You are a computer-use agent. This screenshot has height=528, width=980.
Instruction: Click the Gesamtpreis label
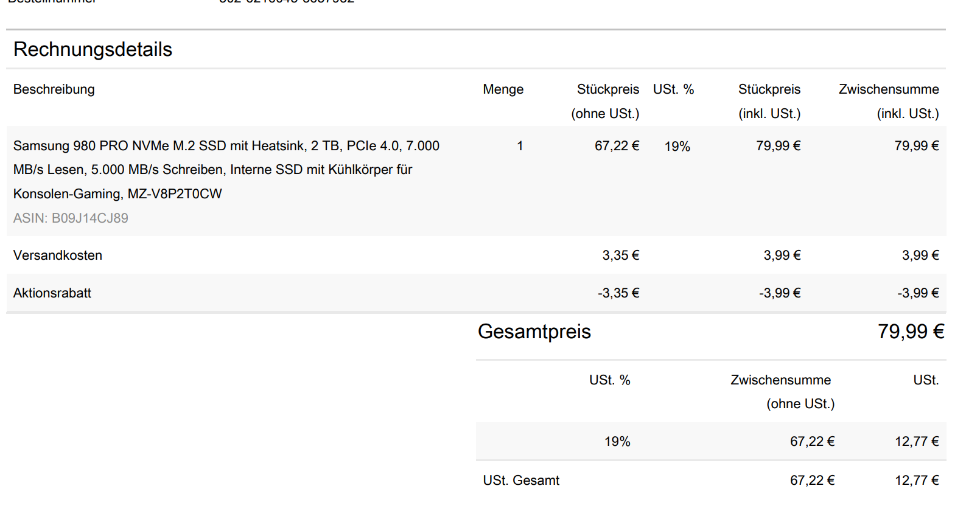pos(534,332)
